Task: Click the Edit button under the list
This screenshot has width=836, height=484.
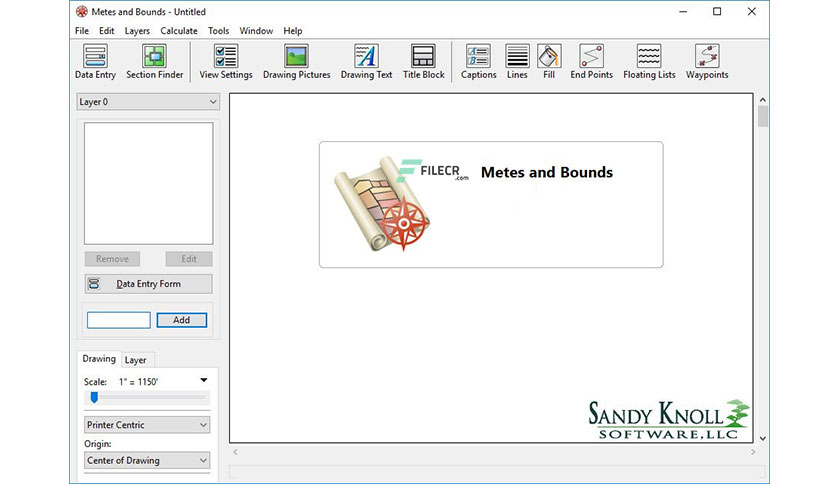Action: point(189,259)
